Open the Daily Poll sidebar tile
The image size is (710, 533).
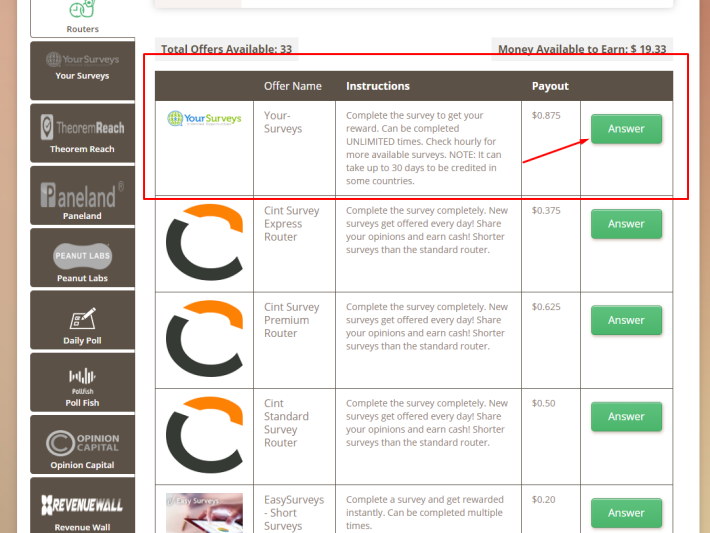(82, 320)
